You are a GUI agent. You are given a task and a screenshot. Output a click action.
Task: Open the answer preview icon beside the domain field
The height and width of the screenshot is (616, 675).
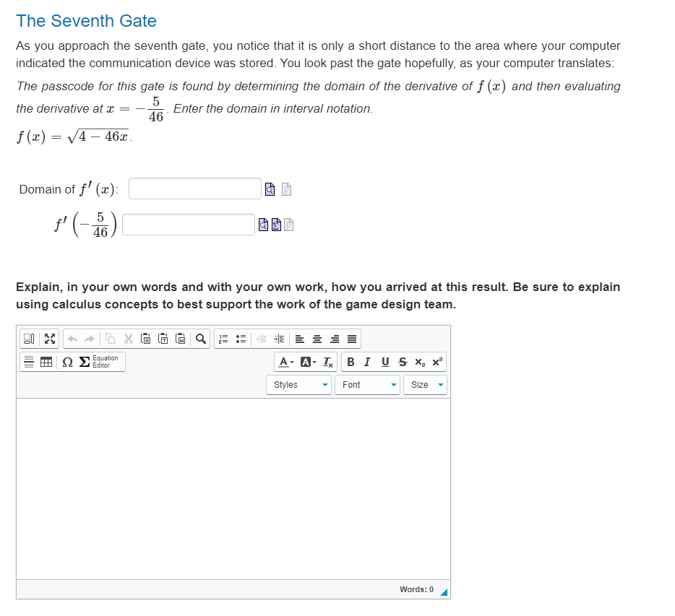tap(270, 188)
